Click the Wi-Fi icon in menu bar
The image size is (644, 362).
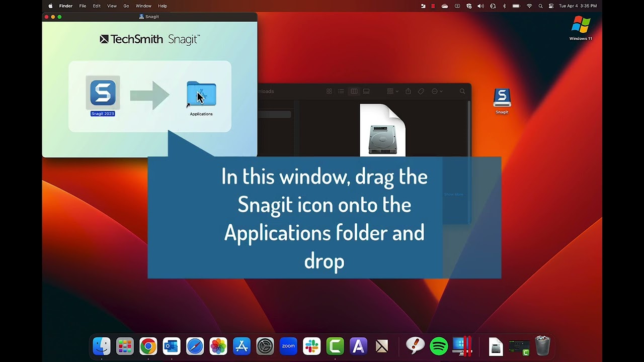529,6
